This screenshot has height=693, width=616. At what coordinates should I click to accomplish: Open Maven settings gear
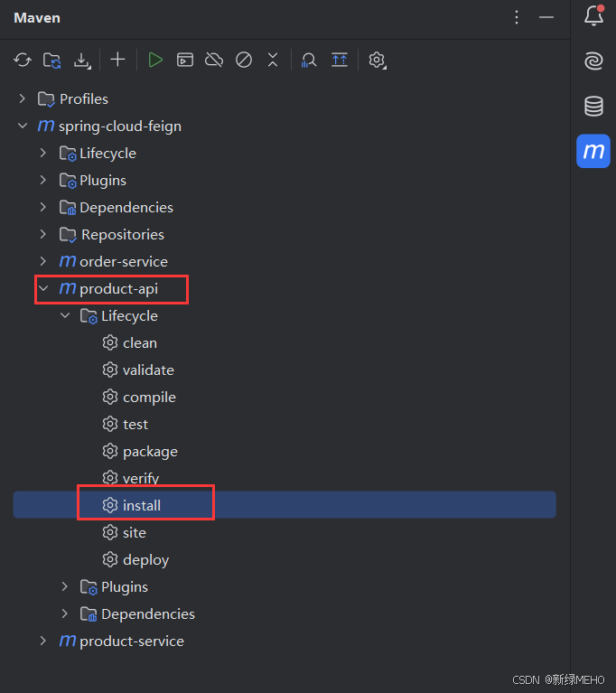377,60
